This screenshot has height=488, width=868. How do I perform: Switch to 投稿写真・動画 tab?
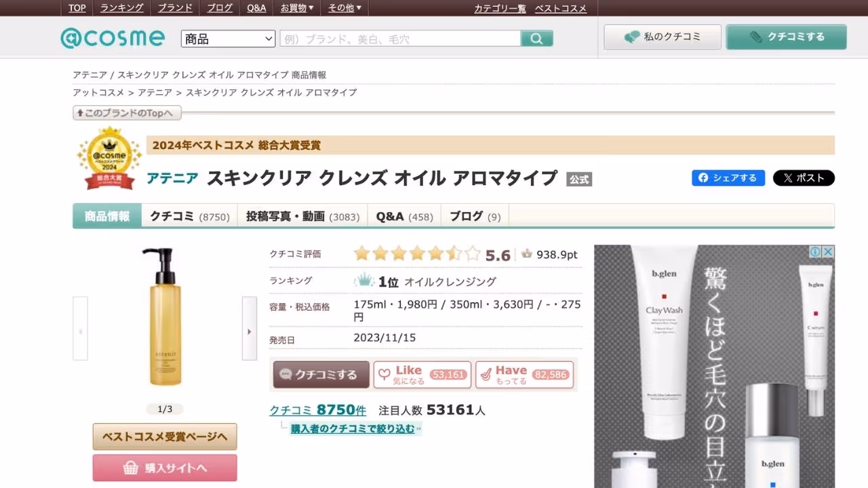[x=302, y=216]
